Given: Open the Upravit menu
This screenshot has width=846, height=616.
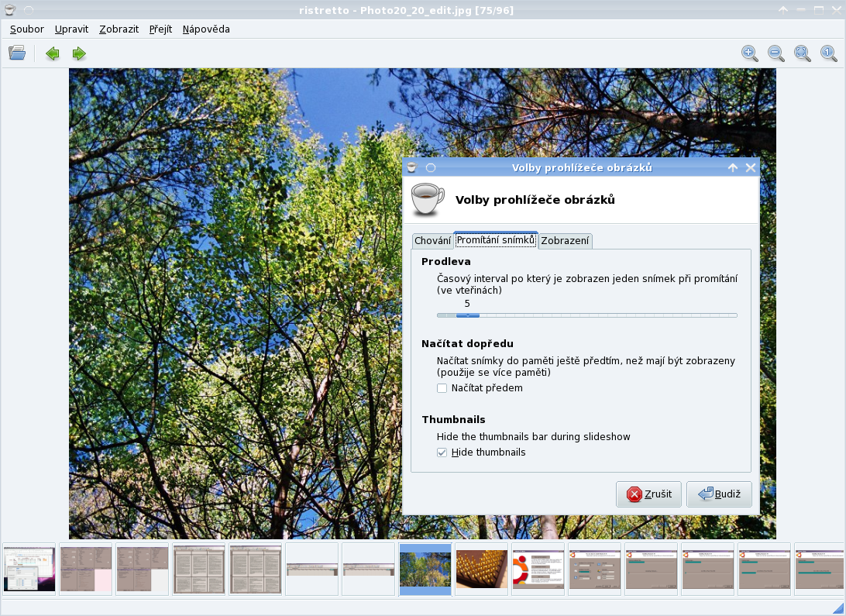Looking at the screenshot, I should coord(72,29).
